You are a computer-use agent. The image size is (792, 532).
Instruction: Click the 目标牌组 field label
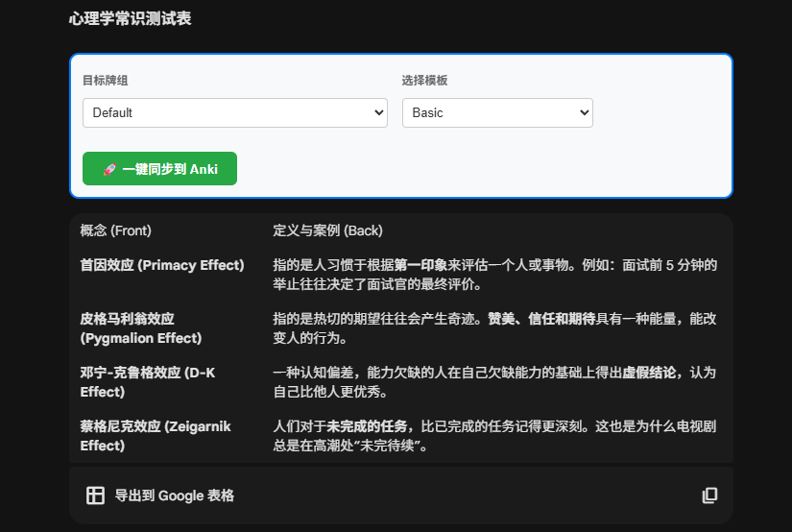click(x=106, y=81)
